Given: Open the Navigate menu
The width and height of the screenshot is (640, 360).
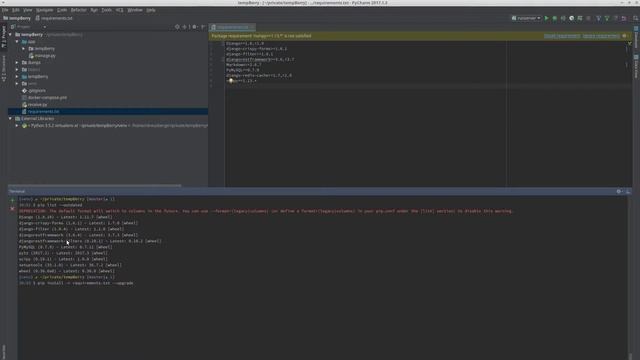Looking at the screenshot, I should 44,10.
